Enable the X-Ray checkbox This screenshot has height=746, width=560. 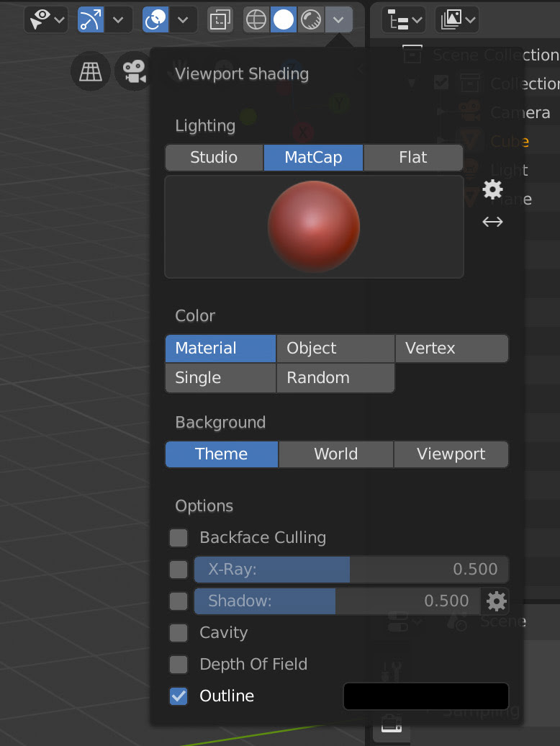[x=179, y=570]
